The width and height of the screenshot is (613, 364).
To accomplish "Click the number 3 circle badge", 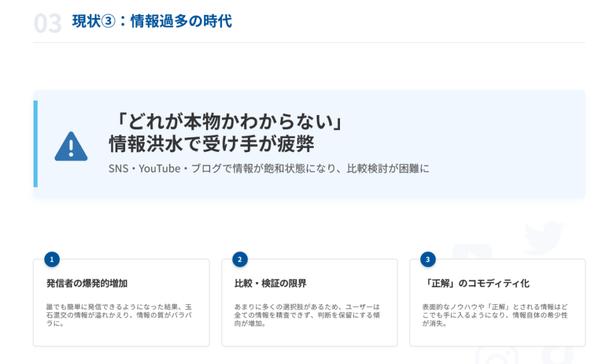I will [428, 259].
